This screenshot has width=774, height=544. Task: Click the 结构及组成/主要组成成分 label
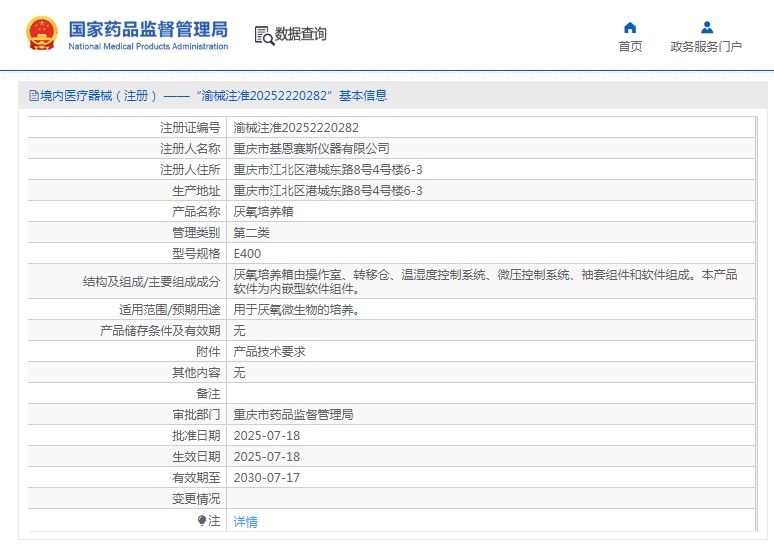152,282
